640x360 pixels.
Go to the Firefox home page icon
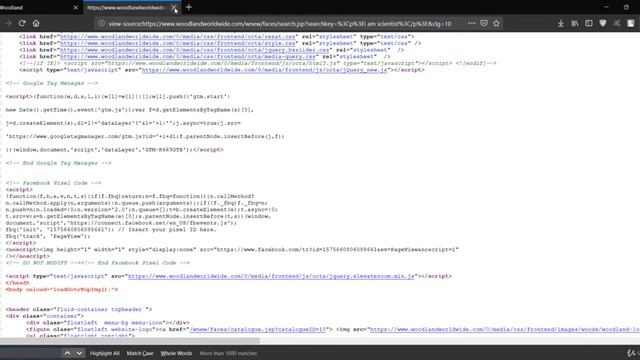click(x=36, y=23)
